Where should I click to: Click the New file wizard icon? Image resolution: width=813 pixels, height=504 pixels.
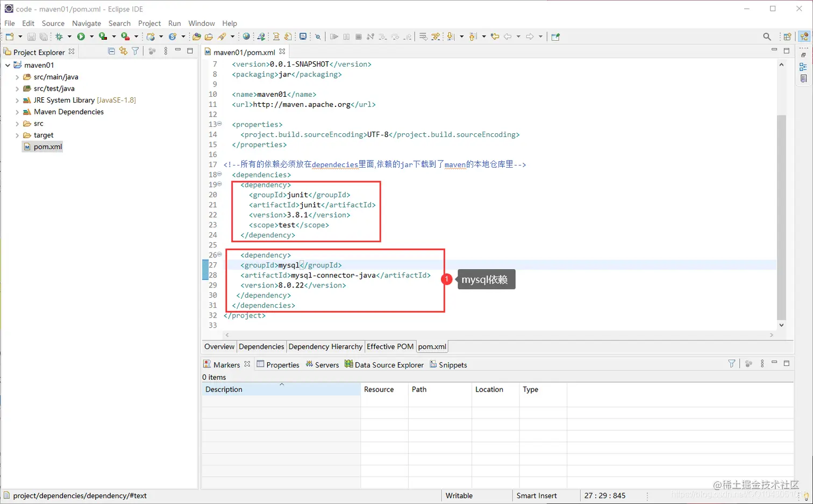pyautogui.click(x=10, y=37)
